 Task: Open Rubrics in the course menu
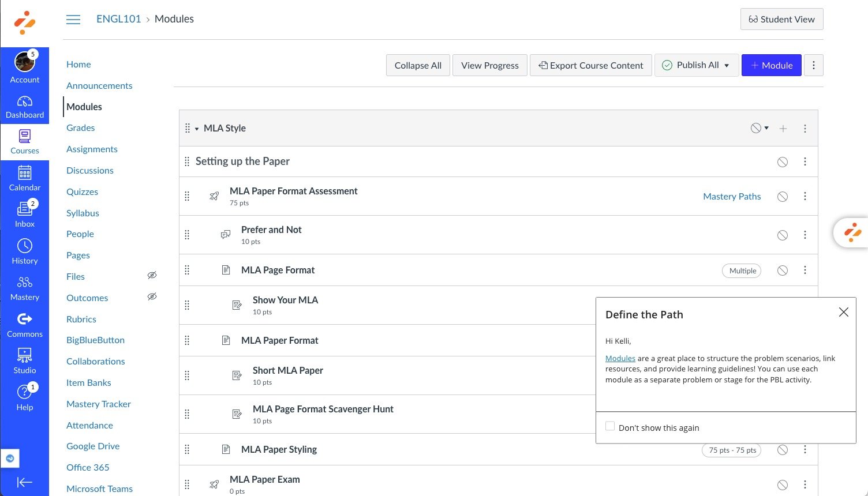81,319
